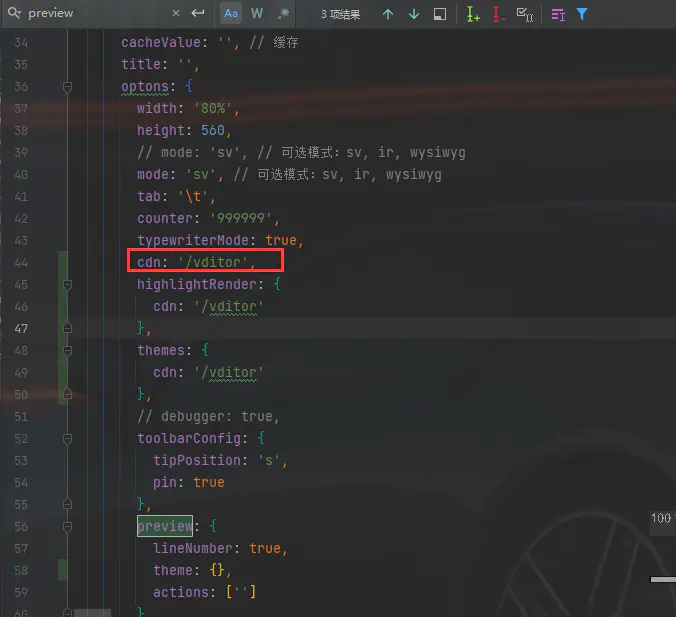Open the search filter funnel
The image size is (676, 617).
[582, 14]
